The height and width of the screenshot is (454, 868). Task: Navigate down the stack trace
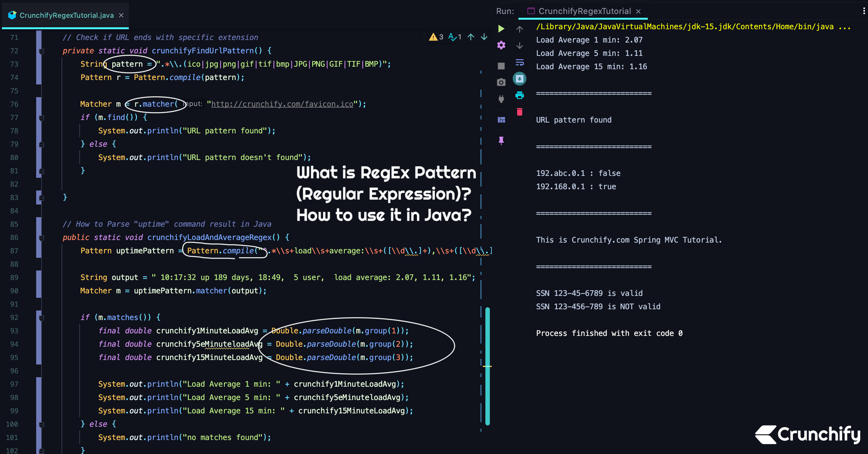click(x=519, y=45)
